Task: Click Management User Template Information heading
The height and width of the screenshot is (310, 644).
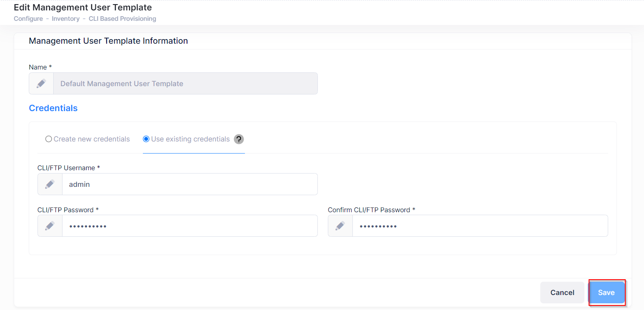Action: pos(108,41)
